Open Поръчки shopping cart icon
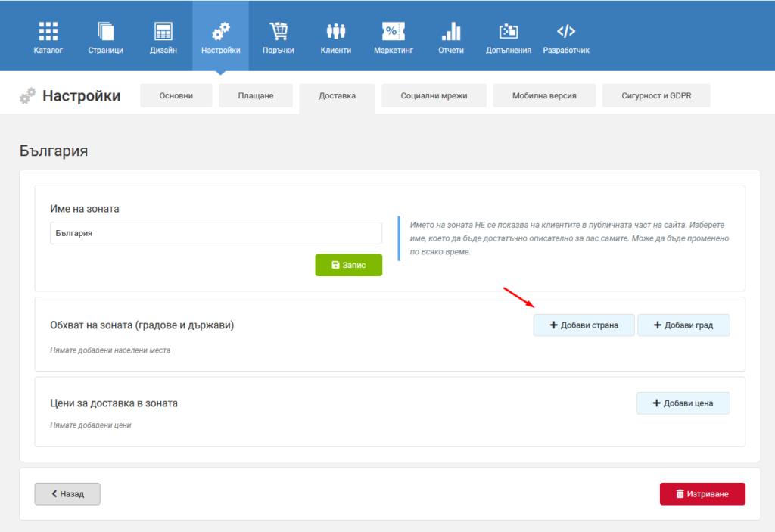The height and width of the screenshot is (532, 775). [x=279, y=32]
